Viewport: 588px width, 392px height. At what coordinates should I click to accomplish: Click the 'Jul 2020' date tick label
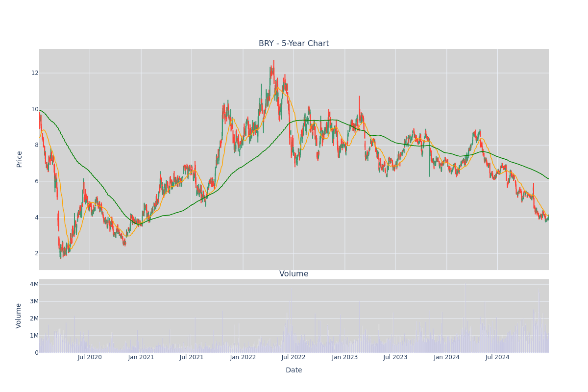(x=90, y=357)
